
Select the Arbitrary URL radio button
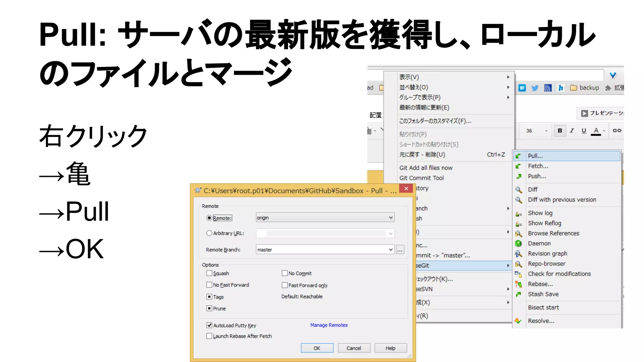209,233
